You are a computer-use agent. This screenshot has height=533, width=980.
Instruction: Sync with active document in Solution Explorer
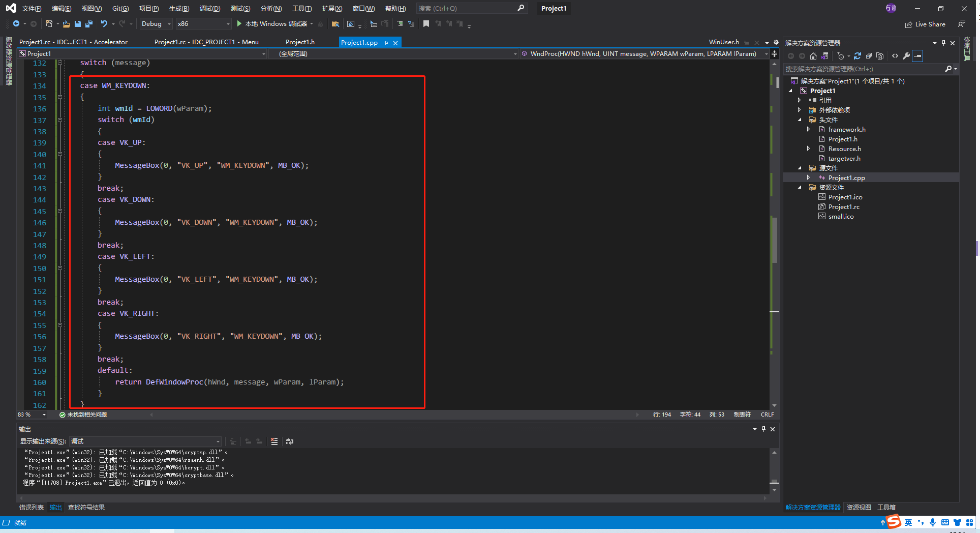(857, 56)
